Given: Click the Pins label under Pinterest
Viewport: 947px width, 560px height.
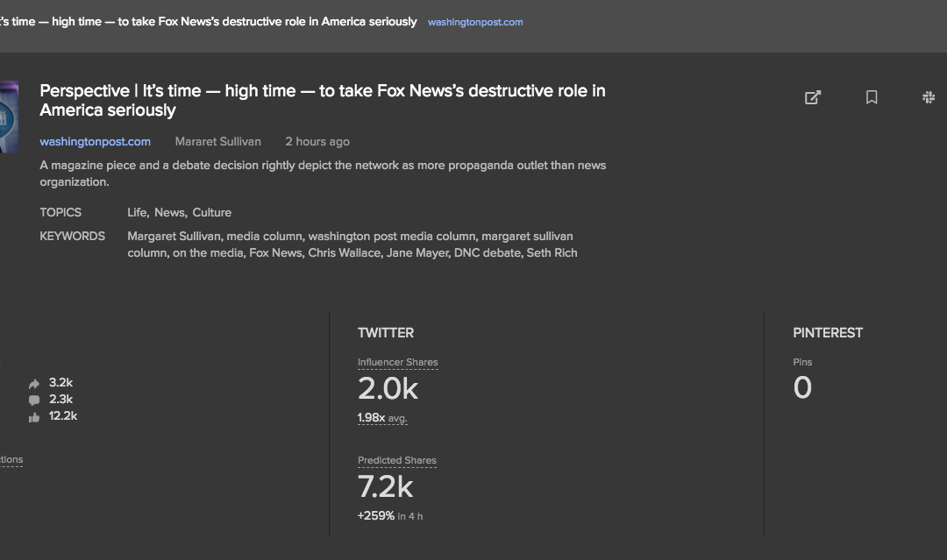Looking at the screenshot, I should (x=802, y=363).
